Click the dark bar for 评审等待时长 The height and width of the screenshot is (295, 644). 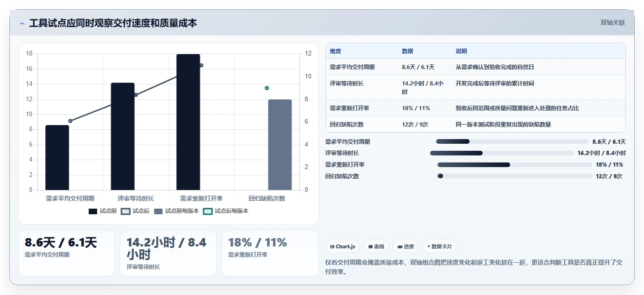pyautogui.click(x=123, y=136)
